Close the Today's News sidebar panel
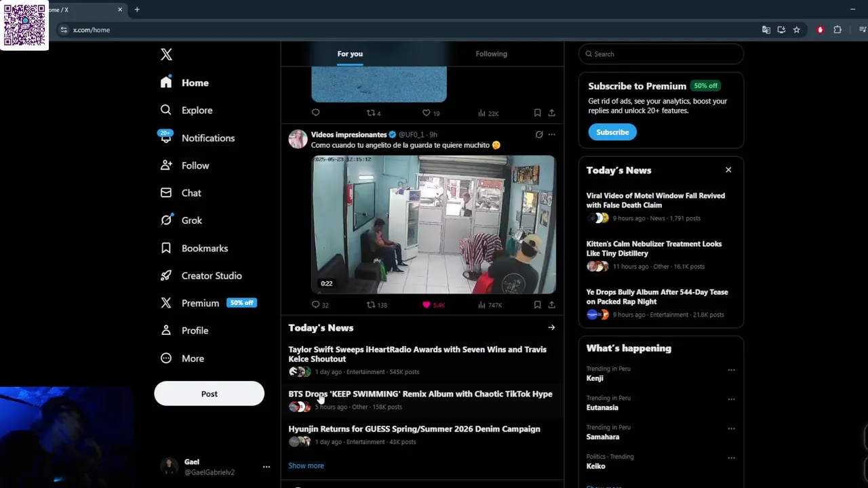 pyautogui.click(x=728, y=170)
